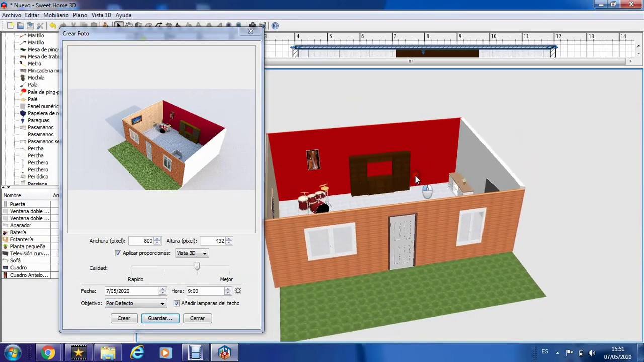This screenshot has height=362, width=644.
Task: Activate the Select arrow tool
Action: 119,25
